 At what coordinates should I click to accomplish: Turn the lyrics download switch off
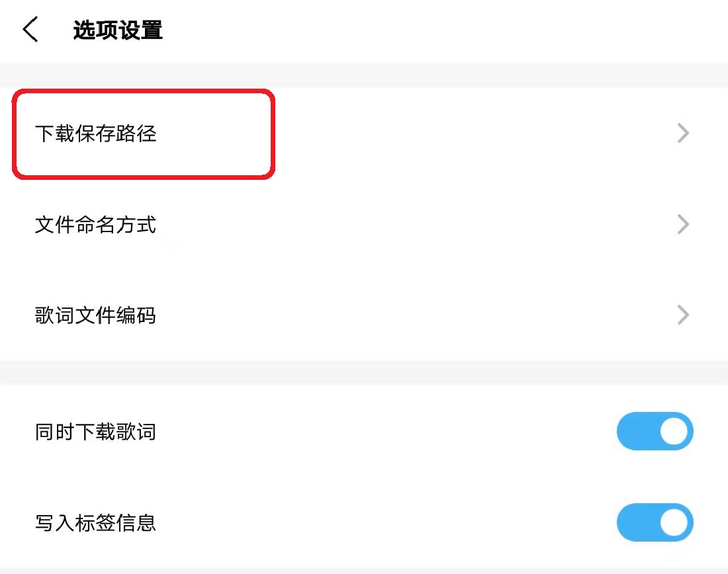655,431
